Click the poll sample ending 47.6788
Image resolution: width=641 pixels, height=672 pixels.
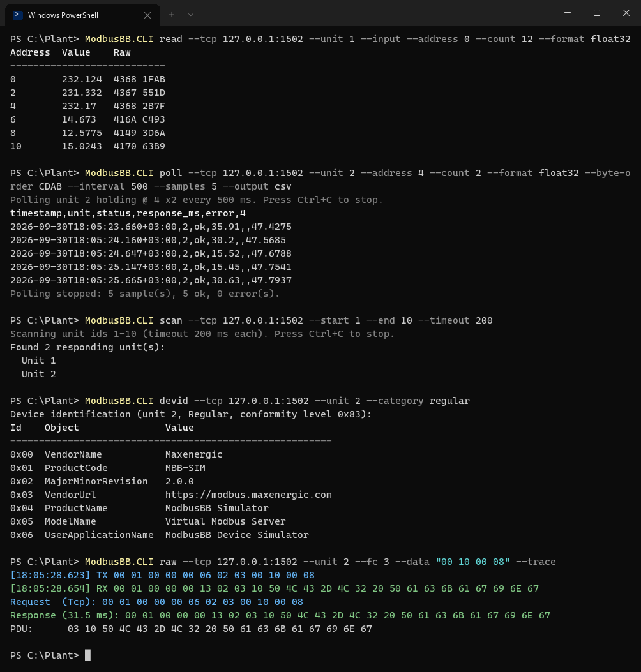pos(151,253)
